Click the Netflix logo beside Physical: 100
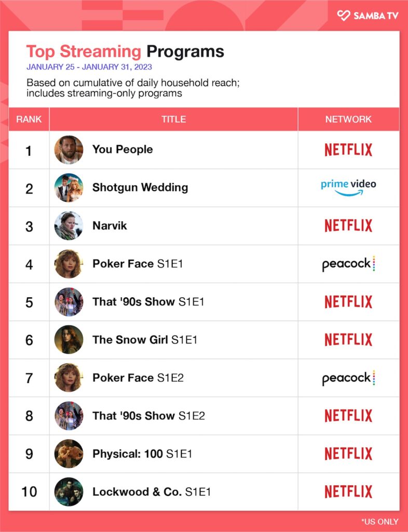The height and width of the screenshot is (532, 408). point(348,454)
